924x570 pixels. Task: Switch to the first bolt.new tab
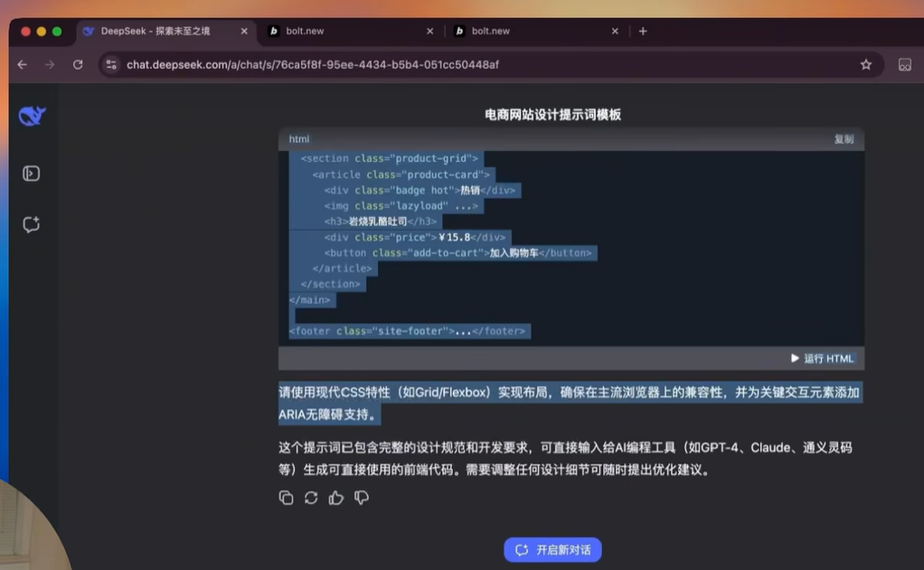click(x=350, y=31)
